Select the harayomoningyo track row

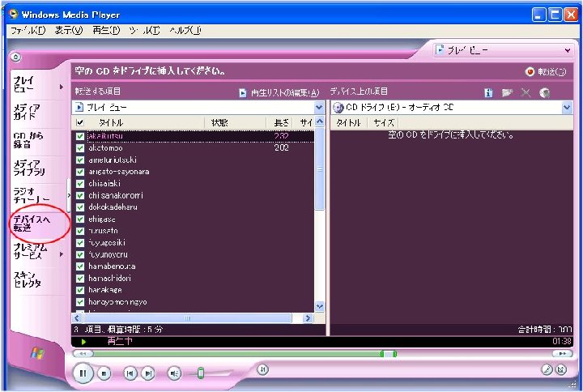coord(193,301)
